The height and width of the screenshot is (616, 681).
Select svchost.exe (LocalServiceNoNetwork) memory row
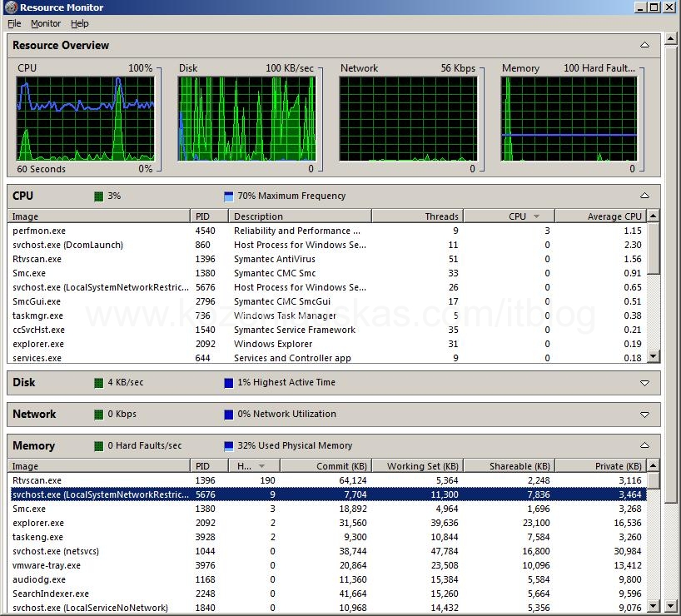coord(327,608)
